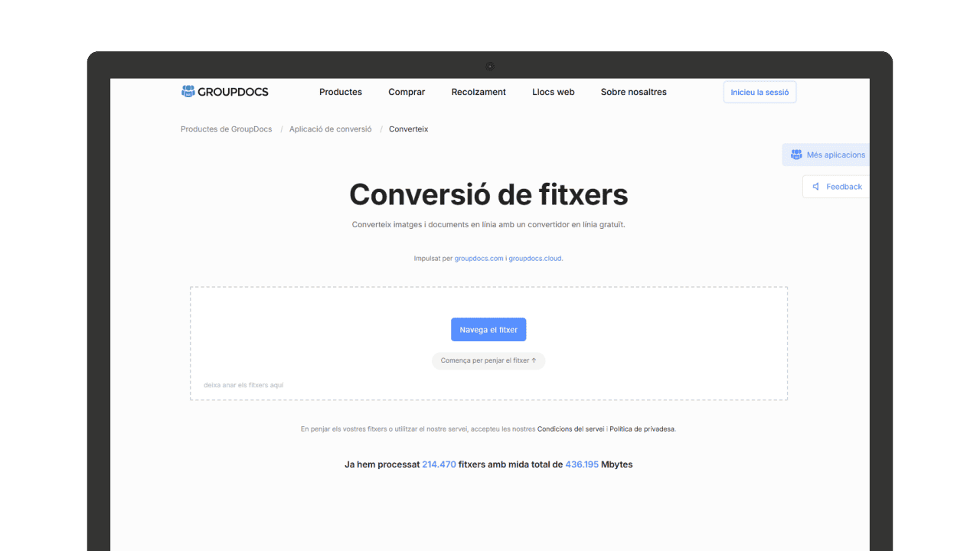The width and height of the screenshot is (980, 551).
Task: Open the Comprar menu item
Action: 407,92
